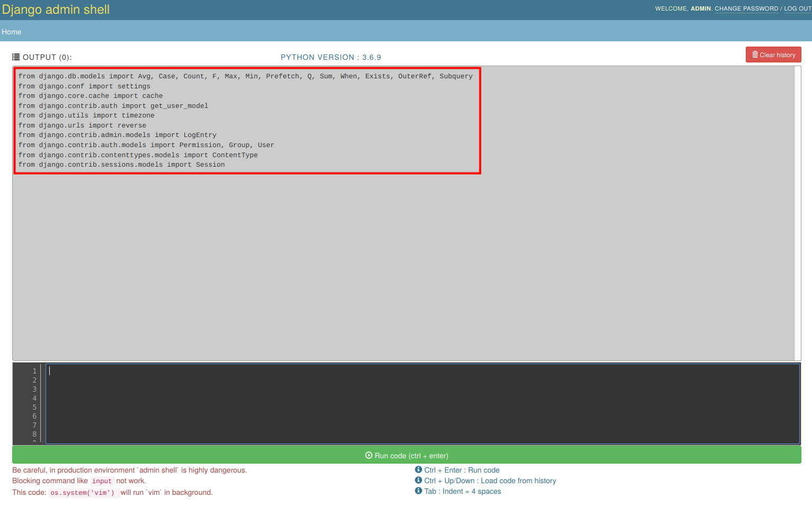Image resolution: width=812 pixels, height=507 pixels.
Task: Click the trash icon in Clear history
Action: click(x=755, y=55)
